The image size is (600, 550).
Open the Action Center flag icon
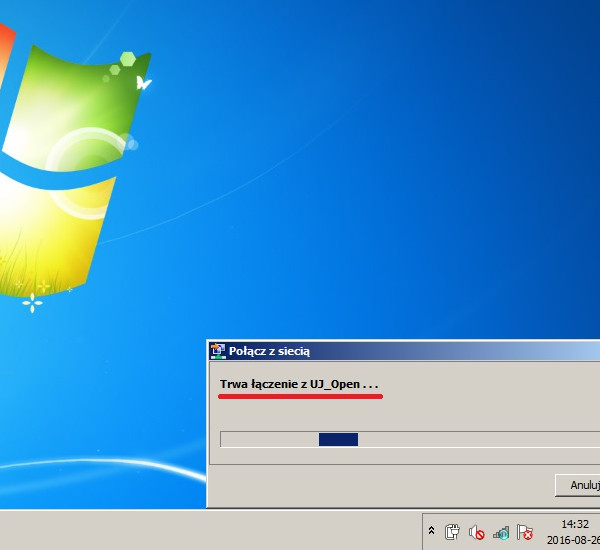[x=525, y=532]
